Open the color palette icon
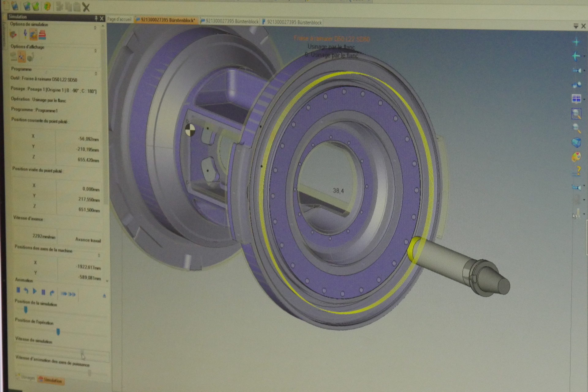This screenshot has height=392, width=588. pyautogui.click(x=576, y=157)
